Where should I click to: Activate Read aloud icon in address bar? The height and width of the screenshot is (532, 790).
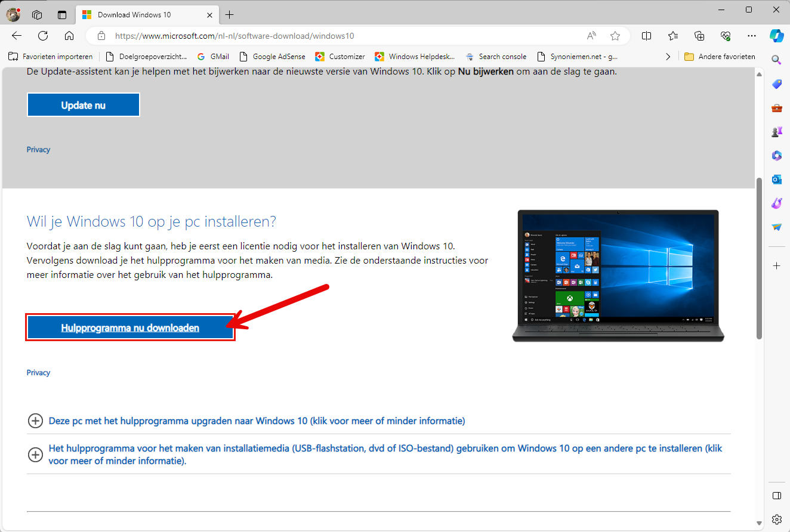[x=591, y=36]
